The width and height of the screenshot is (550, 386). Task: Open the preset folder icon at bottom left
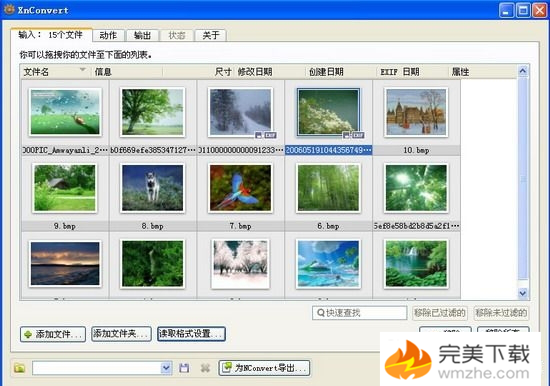pos(20,368)
